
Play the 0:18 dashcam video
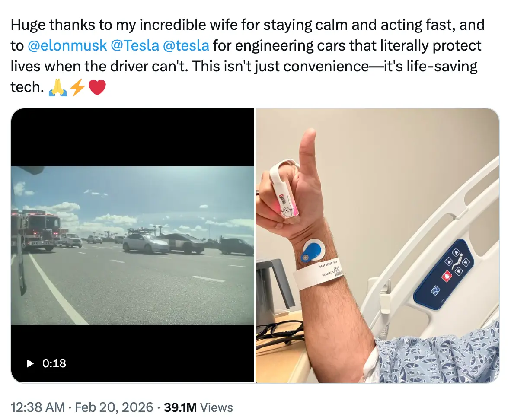coord(30,363)
